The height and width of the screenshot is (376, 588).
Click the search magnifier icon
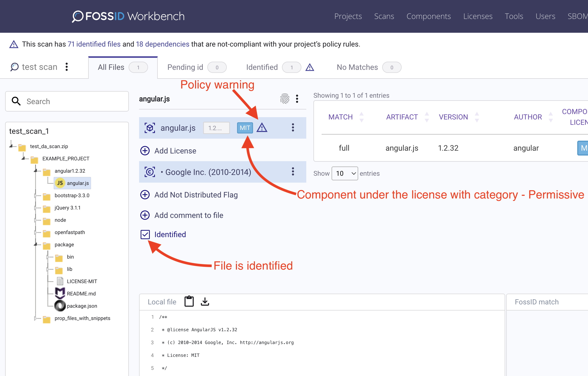click(16, 101)
